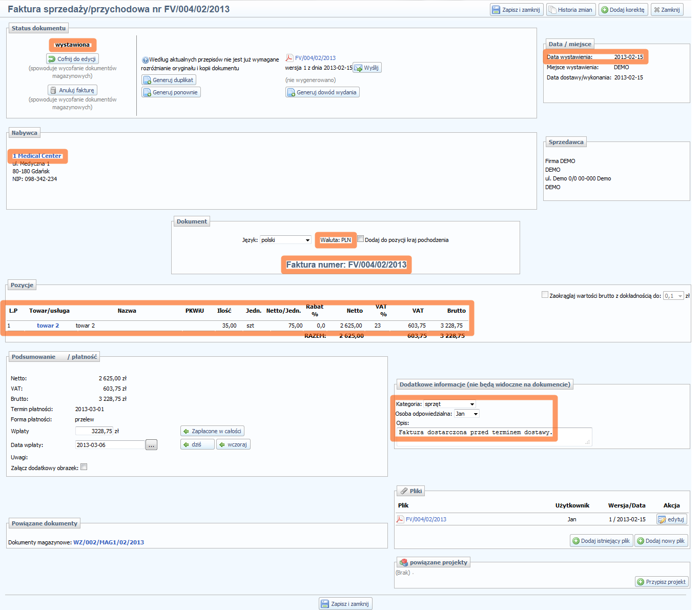Click Zapłacone w całości button

[212, 431]
